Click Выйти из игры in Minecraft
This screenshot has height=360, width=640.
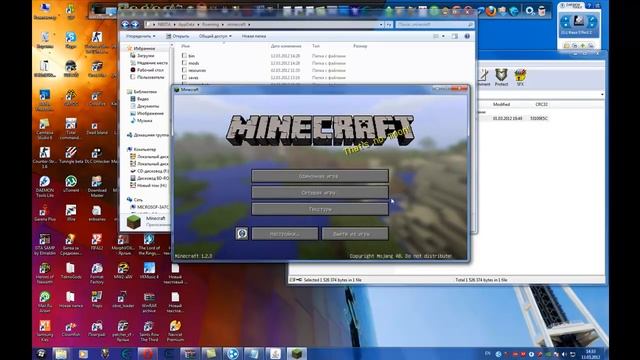point(355,234)
